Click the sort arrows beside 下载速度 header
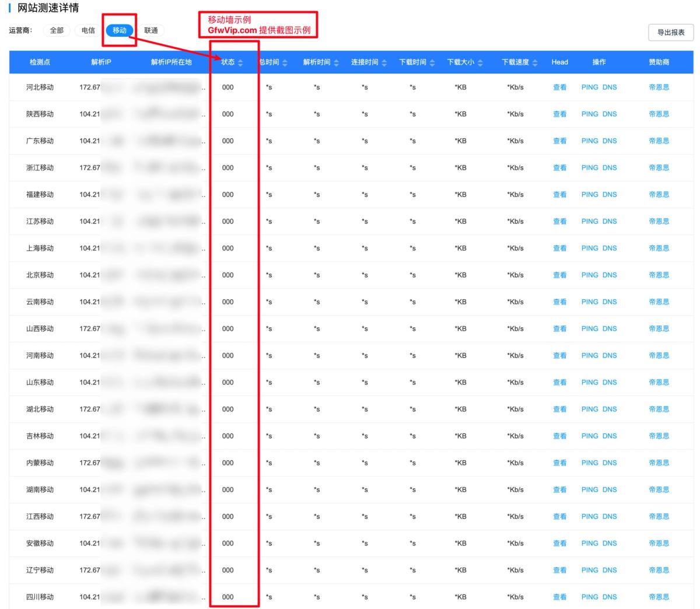 (535, 62)
